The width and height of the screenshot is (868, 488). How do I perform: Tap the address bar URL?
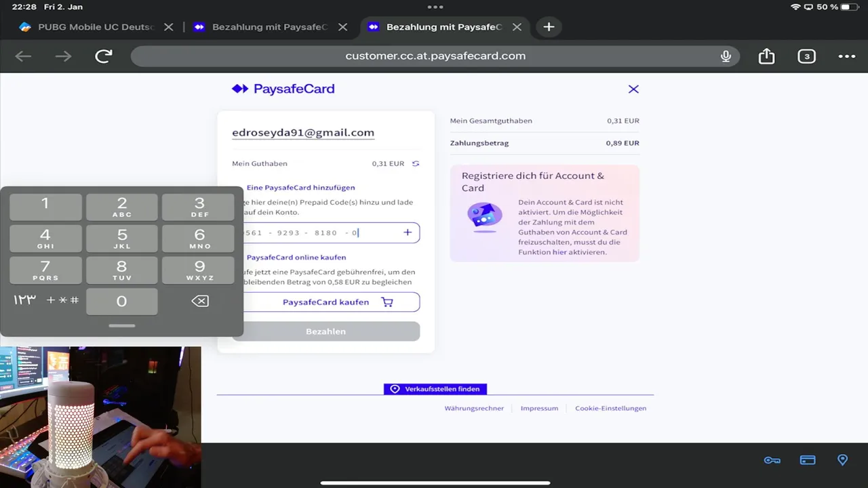(435, 56)
